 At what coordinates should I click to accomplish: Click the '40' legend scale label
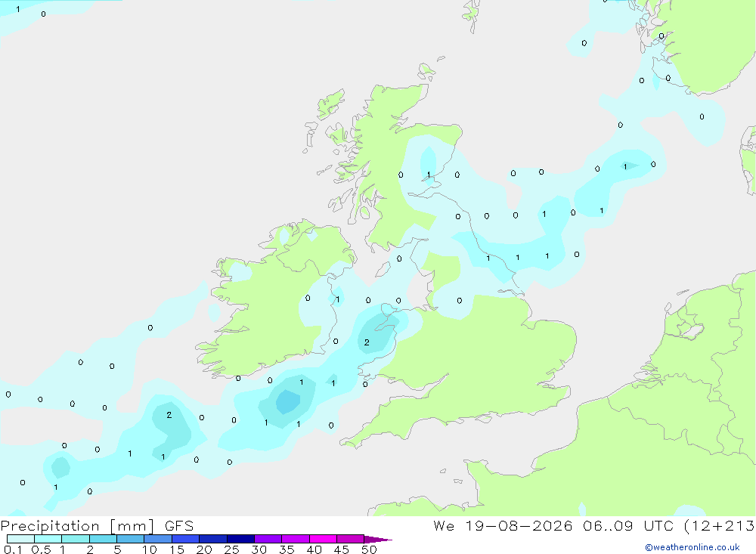(314, 549)
